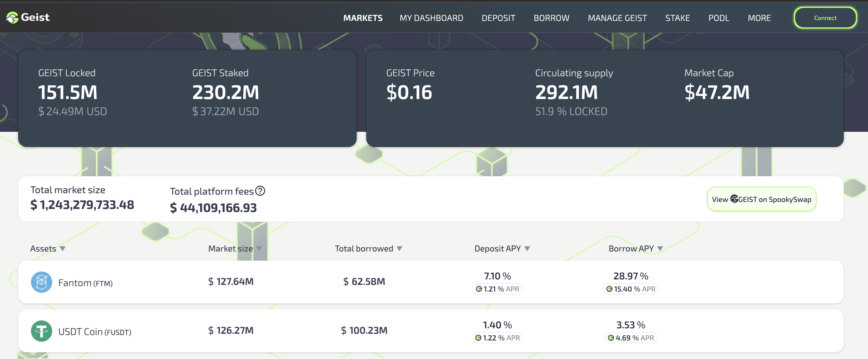The width and height of the screenshot is (868, 359).
Task: Click the Geist brand name link
Action: [x=35, y=17]
